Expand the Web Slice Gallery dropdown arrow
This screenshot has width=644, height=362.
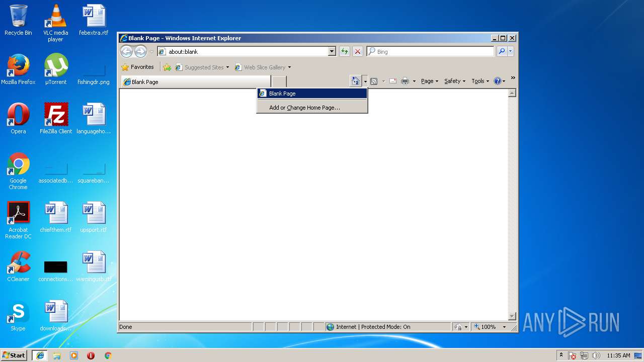(x=289, y=67)
